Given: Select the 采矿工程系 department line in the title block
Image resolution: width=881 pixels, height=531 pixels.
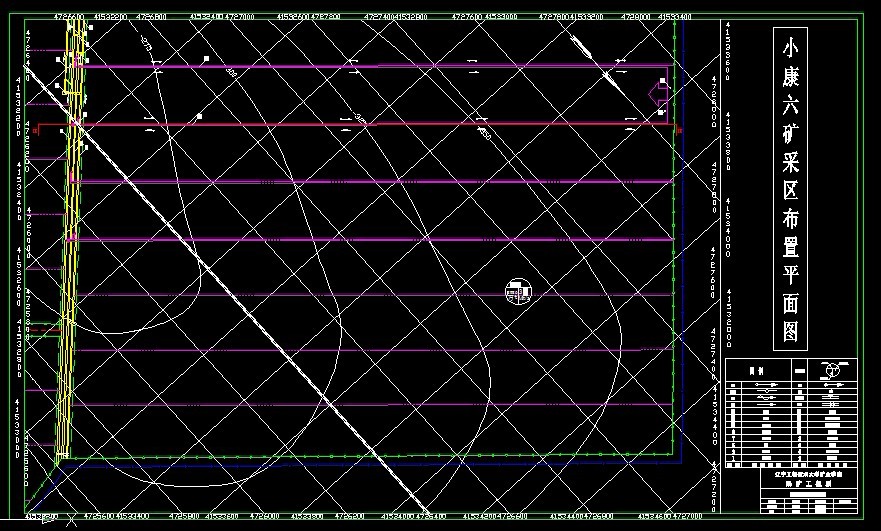Looking at the screenshot, I should pos(807,483).
